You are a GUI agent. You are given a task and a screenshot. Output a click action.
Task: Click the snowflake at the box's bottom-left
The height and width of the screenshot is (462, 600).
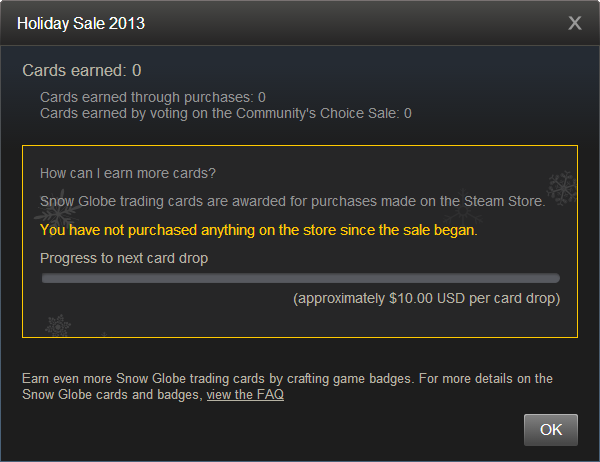tap(58, 325)
